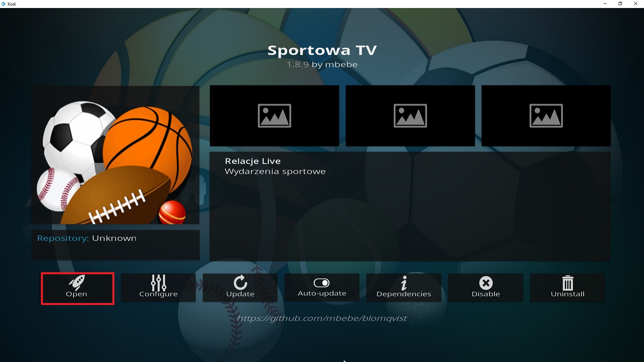View the add-on Dependencies

404,288
